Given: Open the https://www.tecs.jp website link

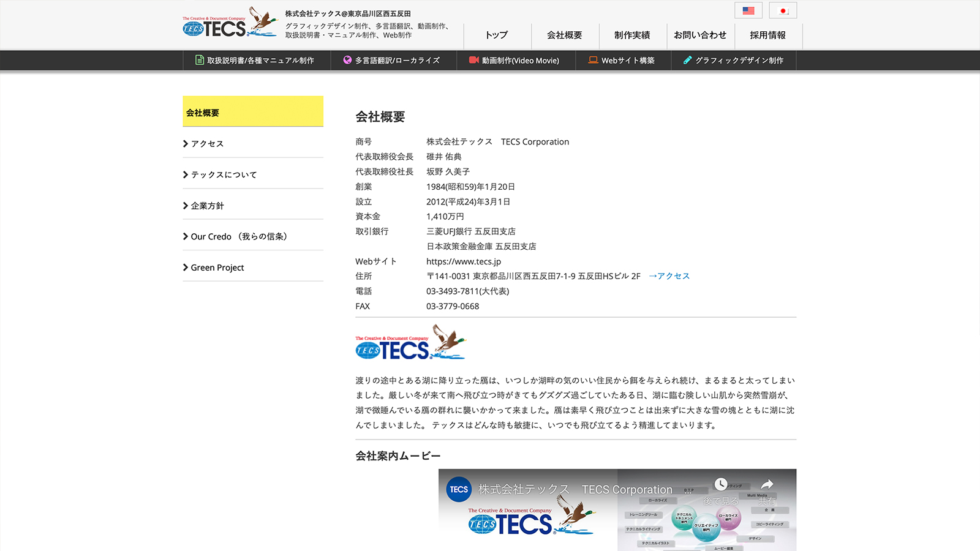Looking at the screenshot, I should 464,261.
